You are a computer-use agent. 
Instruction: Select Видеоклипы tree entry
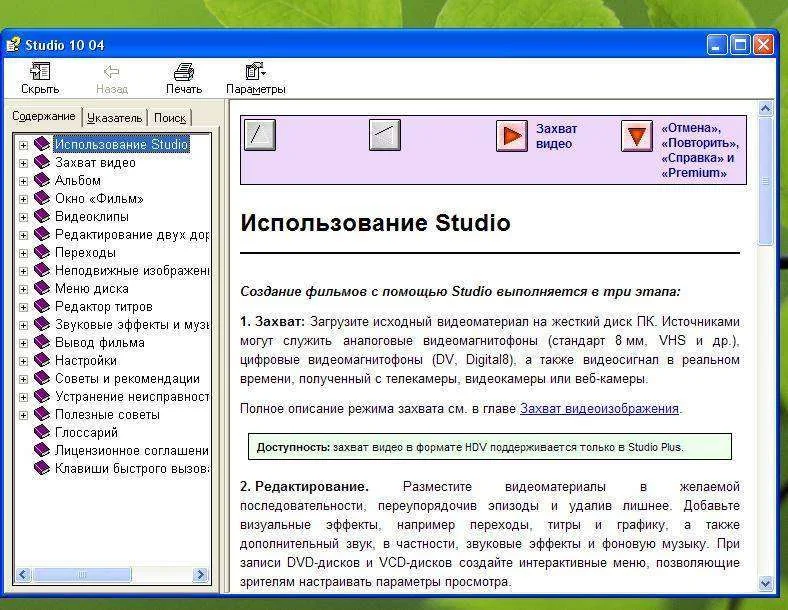tap(92, 216)
